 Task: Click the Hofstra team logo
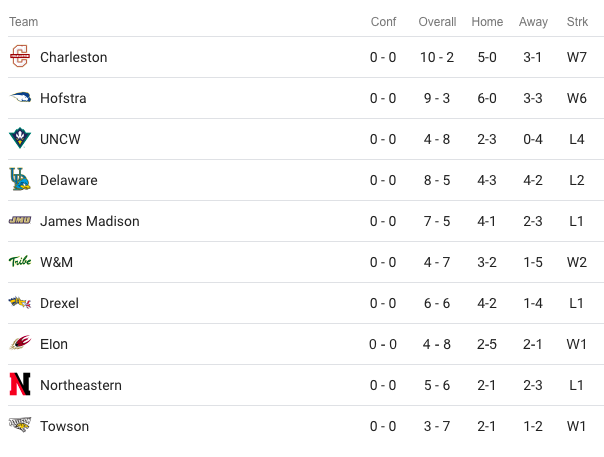19,98
